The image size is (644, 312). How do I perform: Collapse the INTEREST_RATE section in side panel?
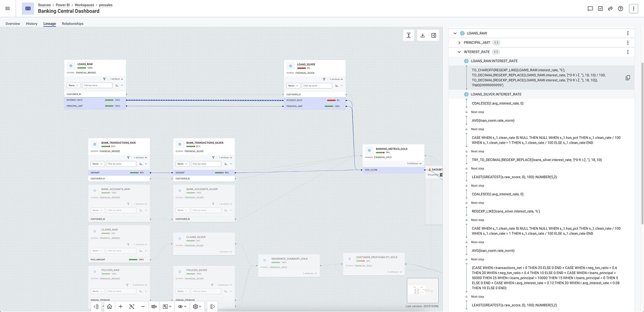pos(459,52)
